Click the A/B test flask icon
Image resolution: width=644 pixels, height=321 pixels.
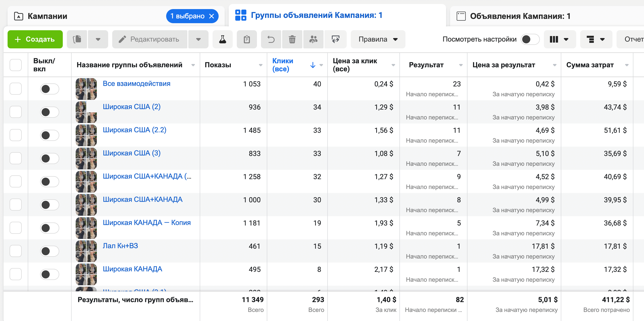222,39
